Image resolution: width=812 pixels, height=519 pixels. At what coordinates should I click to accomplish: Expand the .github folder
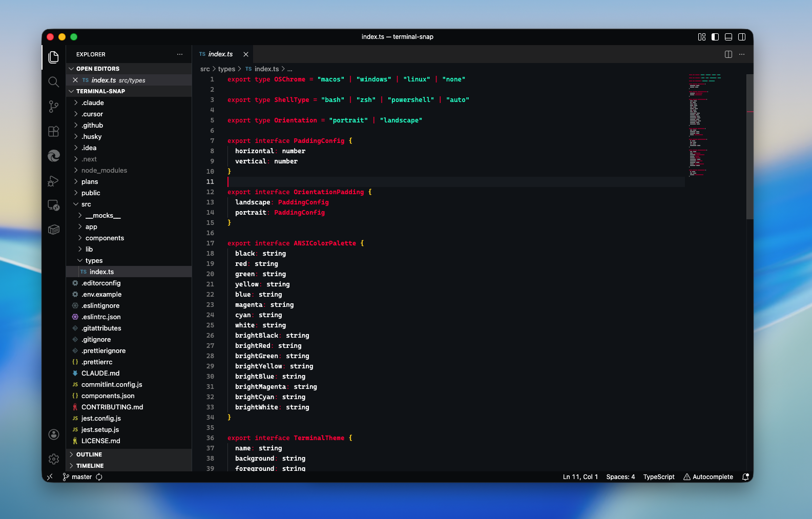(129, 126)
